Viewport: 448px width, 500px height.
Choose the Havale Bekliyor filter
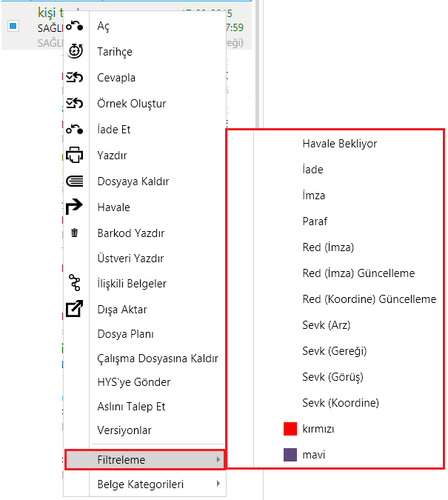point(340,144)
